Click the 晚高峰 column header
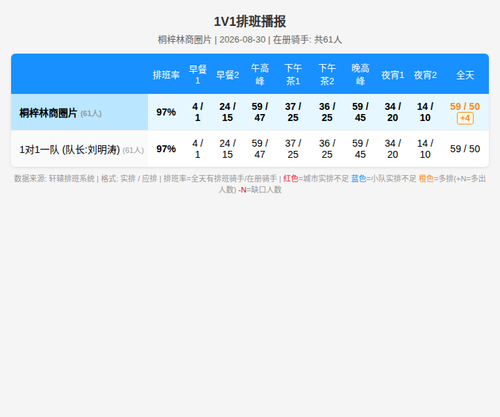Viewport: 500px width, 417px height. click(360, 75)
